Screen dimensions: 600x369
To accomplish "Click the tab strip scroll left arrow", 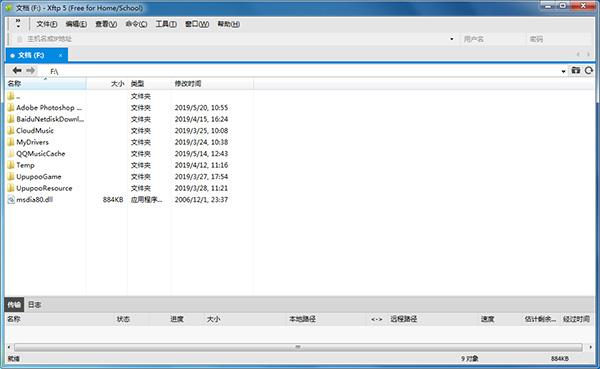I will [x=578, y=55].
